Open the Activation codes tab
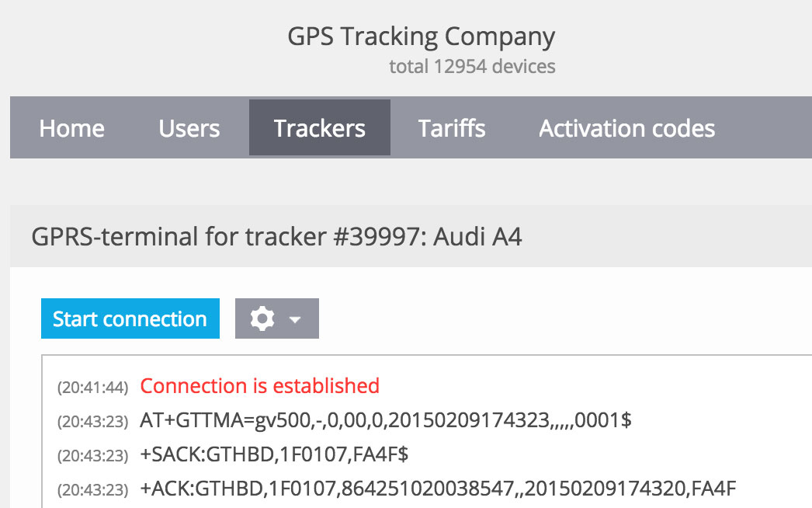This screenshot has height=508, width=812. coord(626,128)
